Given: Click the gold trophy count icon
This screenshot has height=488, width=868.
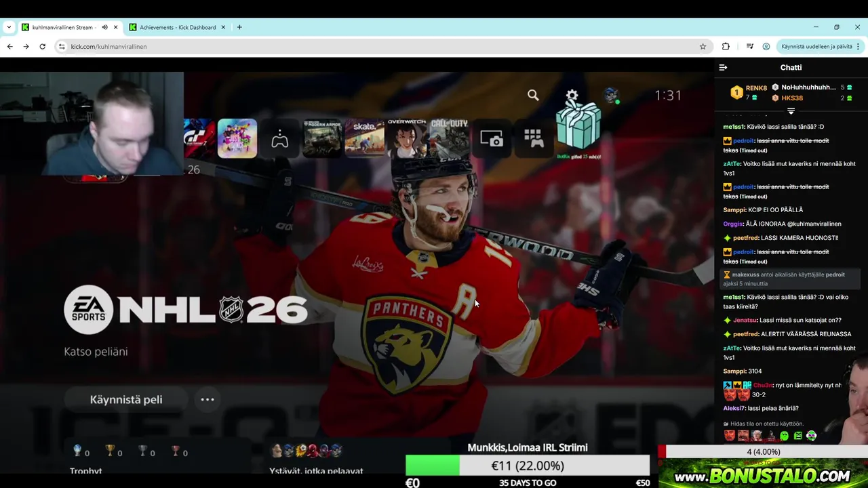Looking at the screenshot, I should tap(110, 451).
